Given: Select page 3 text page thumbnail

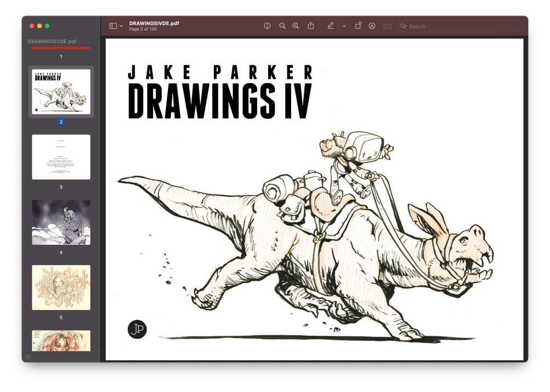Looking at the screenshot, I should (61, 157).
